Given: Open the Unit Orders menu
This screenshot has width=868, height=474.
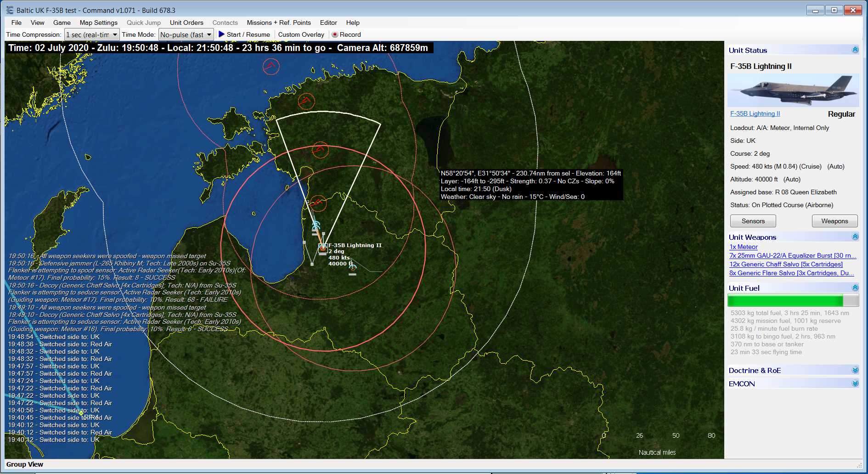Looking at the screenshot, I should click(x=186, y=23).
